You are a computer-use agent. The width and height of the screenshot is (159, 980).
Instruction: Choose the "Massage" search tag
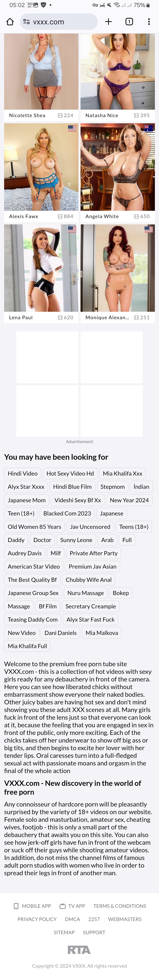click(19, 606)
